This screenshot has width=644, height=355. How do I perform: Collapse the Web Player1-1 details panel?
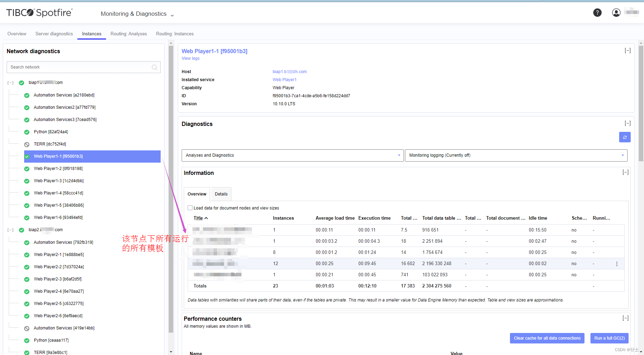click(628, 51)
